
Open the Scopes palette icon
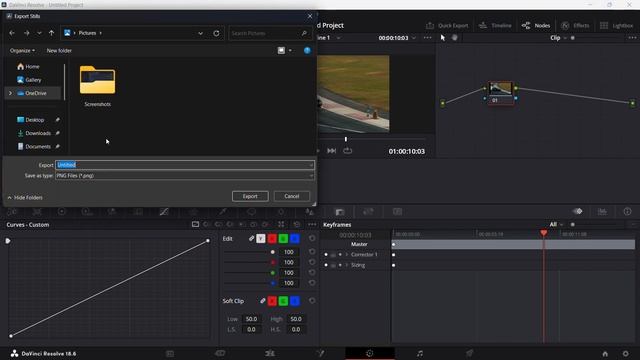click(602, 211)
